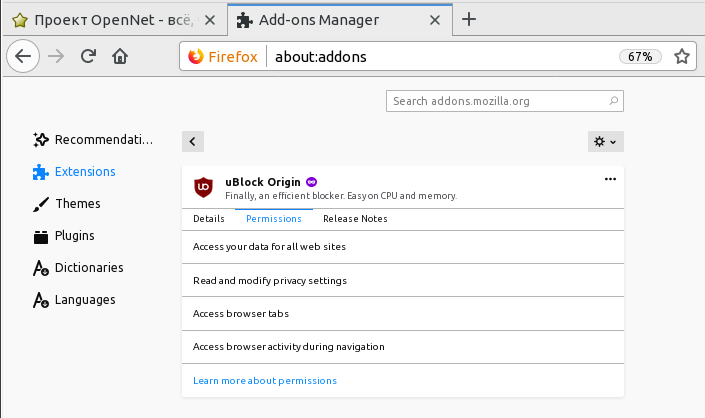The width and height of the screenshot is (705, 418).
Task: Switch to the Проект OpenNet tab
Action: click(113, 19)
